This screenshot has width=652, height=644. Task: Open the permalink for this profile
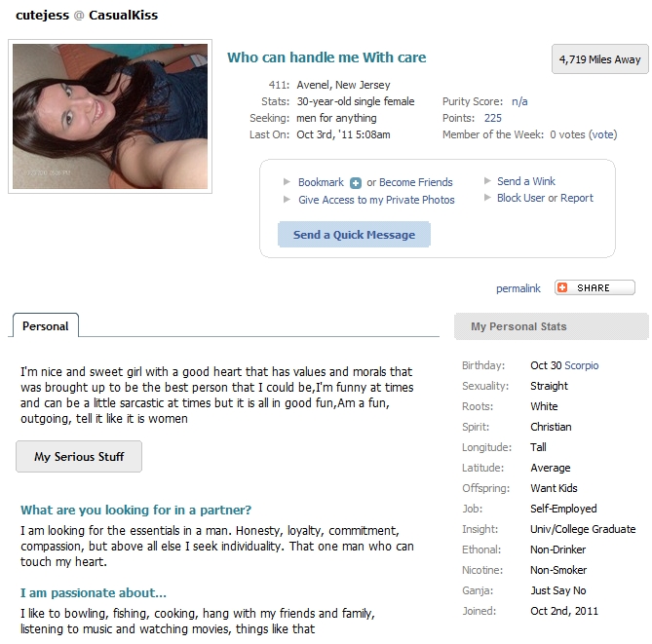click(x=518, y=288)
